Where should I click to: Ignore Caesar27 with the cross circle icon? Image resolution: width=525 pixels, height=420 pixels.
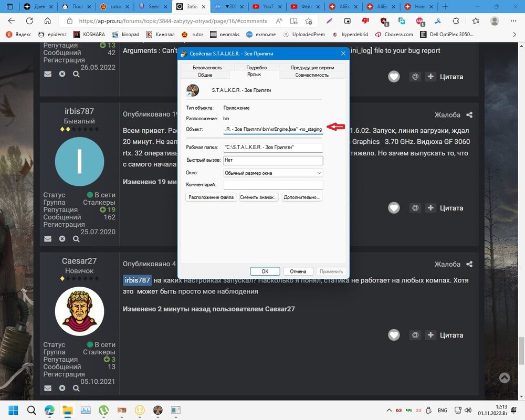pos(62,388)
